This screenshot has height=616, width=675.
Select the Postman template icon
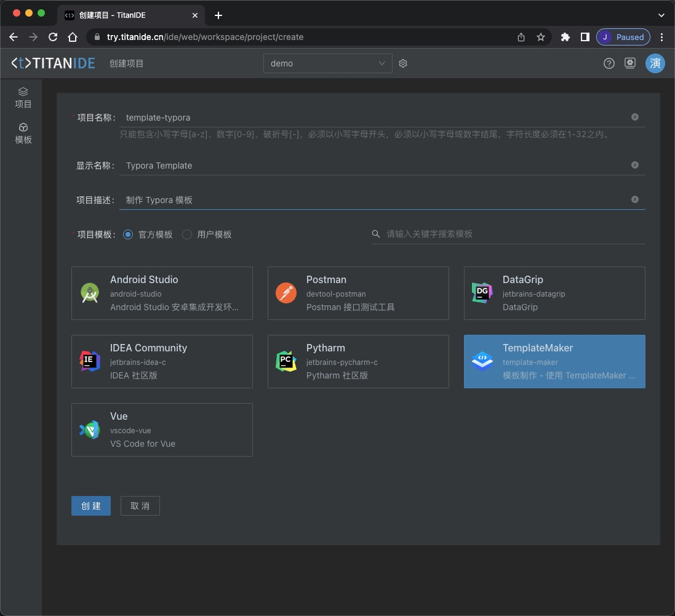click(x=286, y=293)
